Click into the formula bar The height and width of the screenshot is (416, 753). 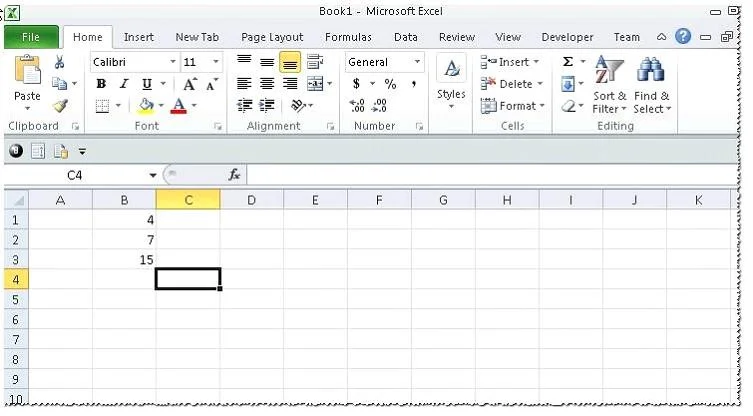click(x=492, y=175)
